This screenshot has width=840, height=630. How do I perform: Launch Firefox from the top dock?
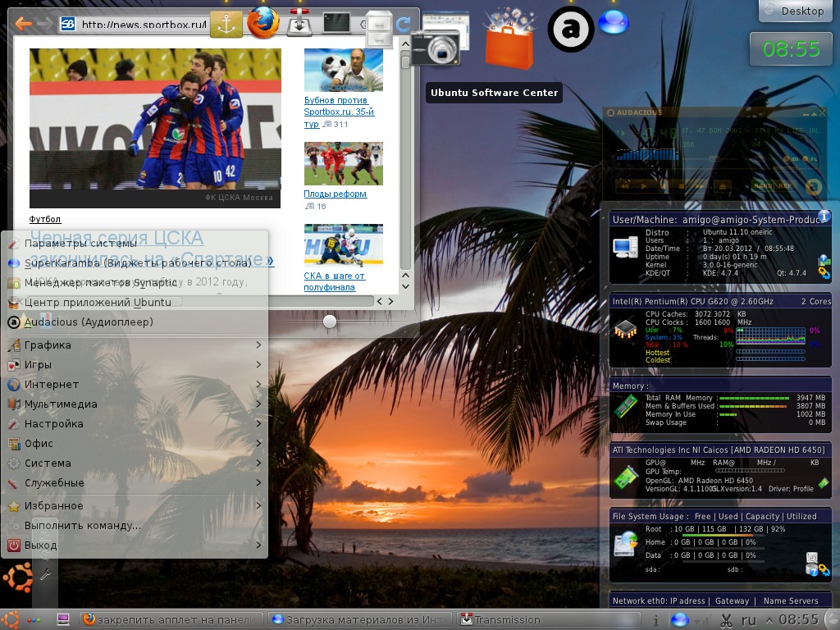263,23
